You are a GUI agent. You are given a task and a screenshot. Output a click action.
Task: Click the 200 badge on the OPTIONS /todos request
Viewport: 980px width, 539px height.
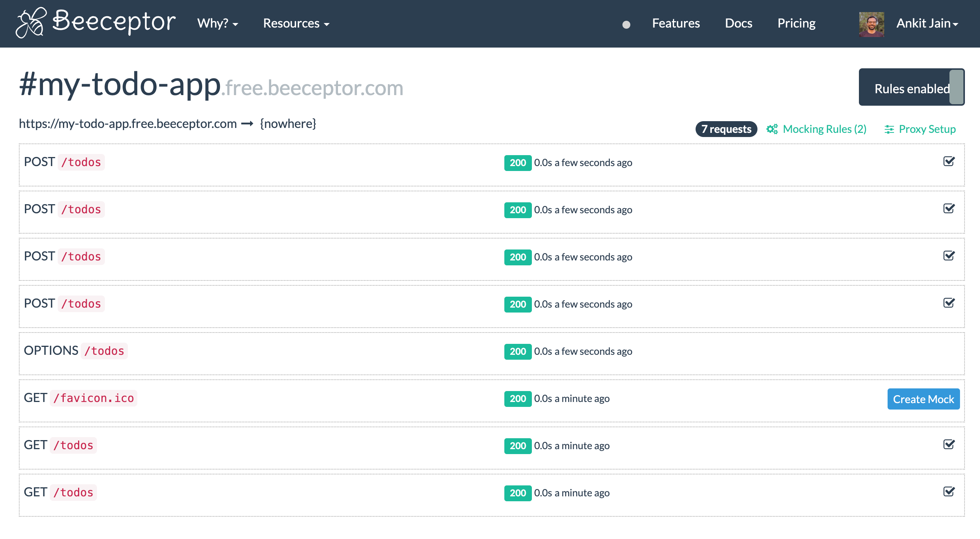pos(518,351)
